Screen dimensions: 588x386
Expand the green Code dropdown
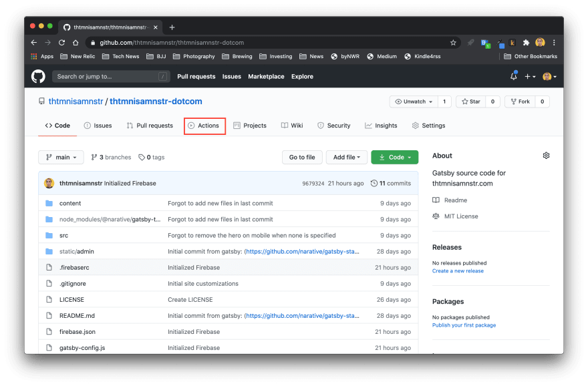(394, 157)
